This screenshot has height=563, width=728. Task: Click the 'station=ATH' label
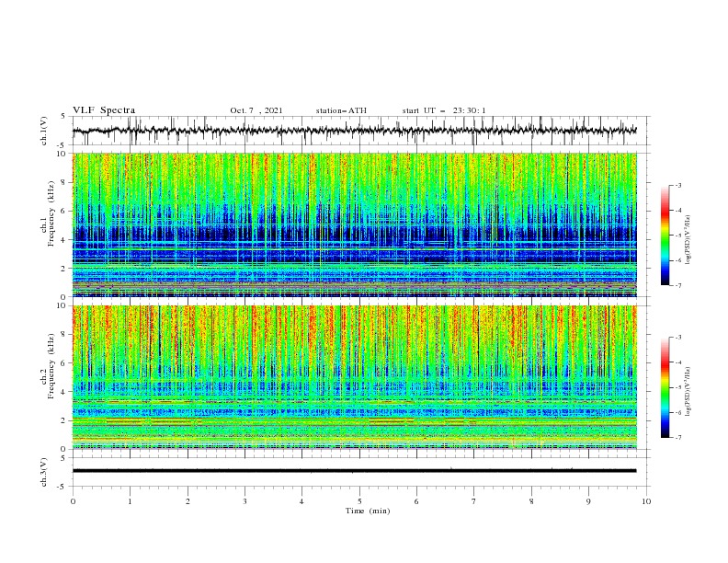click(341, 110)
